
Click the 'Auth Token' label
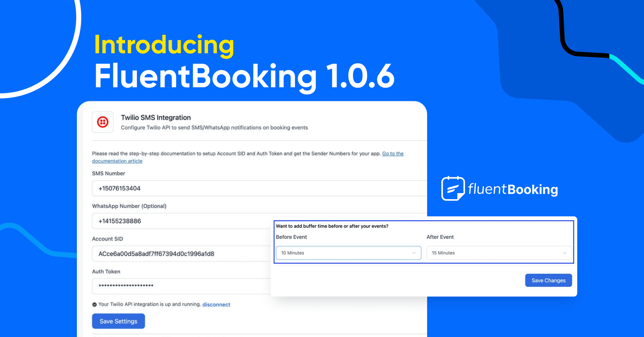pyautogui.click(x=106, y=271)
